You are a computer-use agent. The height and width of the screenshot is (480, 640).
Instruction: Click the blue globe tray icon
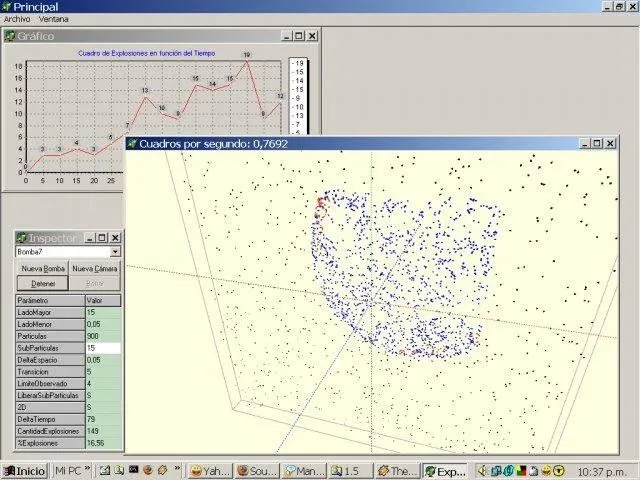pos(509,471)
